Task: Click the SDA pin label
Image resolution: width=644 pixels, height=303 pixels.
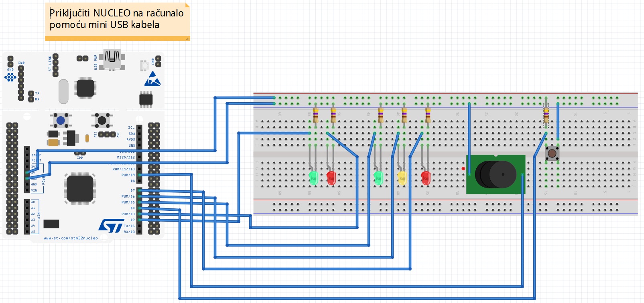Action: (x=132, y=134)
